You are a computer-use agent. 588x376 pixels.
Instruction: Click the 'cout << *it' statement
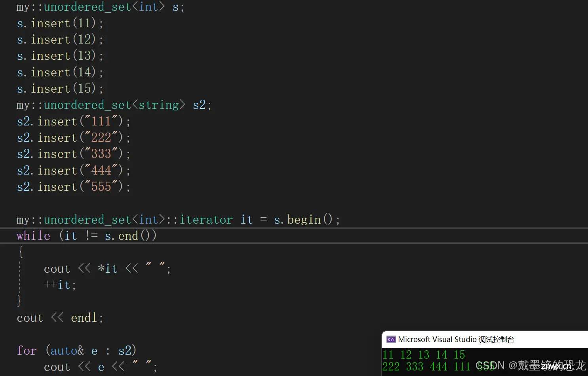click(107, 269)
